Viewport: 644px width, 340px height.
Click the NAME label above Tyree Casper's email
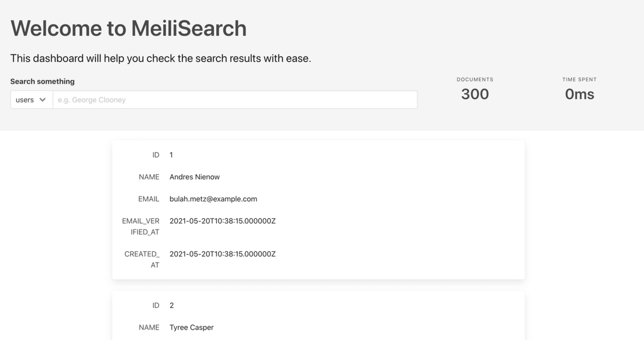tap(149, 327)
